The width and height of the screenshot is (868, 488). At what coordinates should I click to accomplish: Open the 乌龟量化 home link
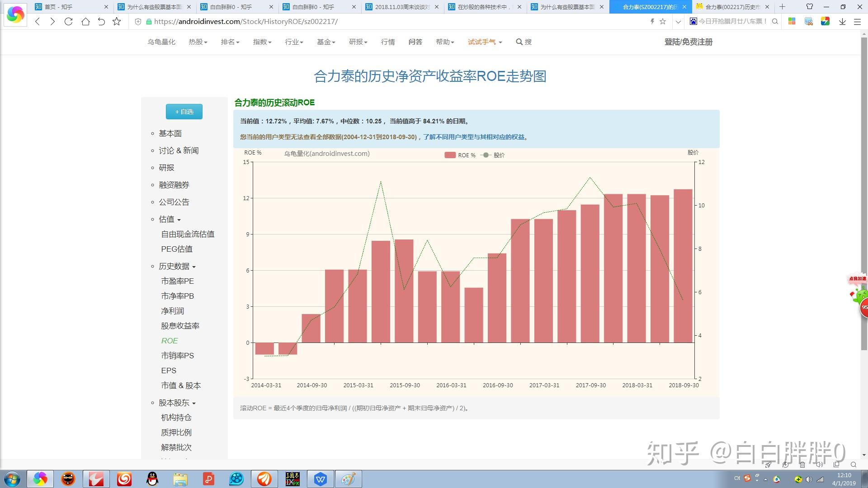[161, 42]
